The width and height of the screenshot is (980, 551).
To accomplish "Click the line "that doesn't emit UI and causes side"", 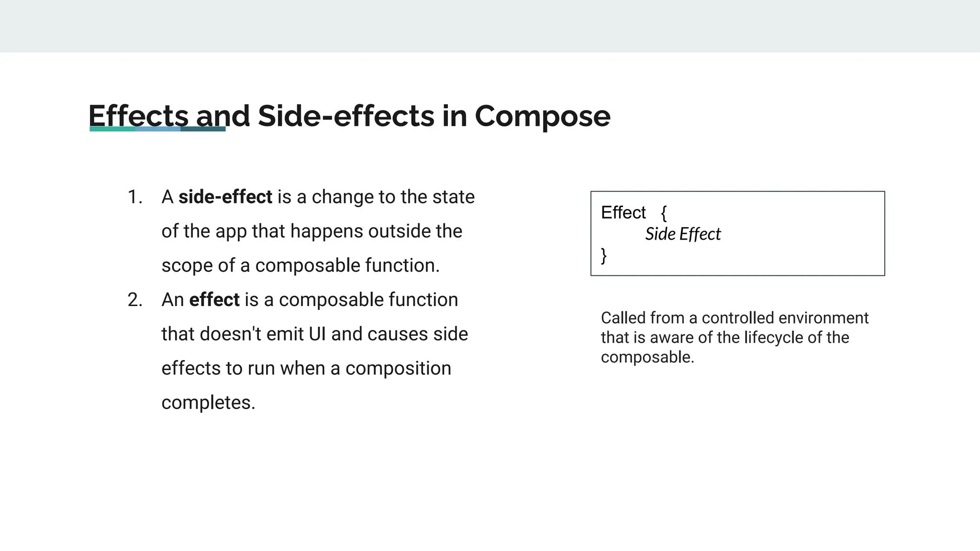I will pyautogui.click(x=314, y=334).
